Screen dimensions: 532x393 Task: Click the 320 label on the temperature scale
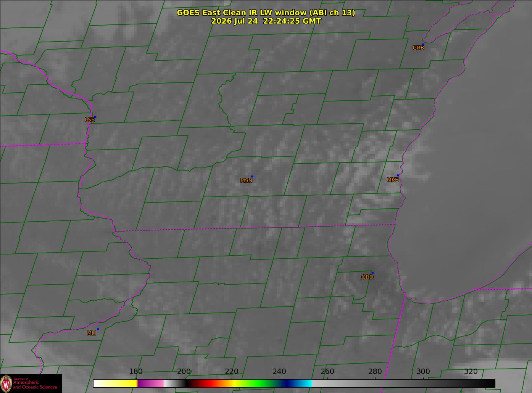(471, 371)
